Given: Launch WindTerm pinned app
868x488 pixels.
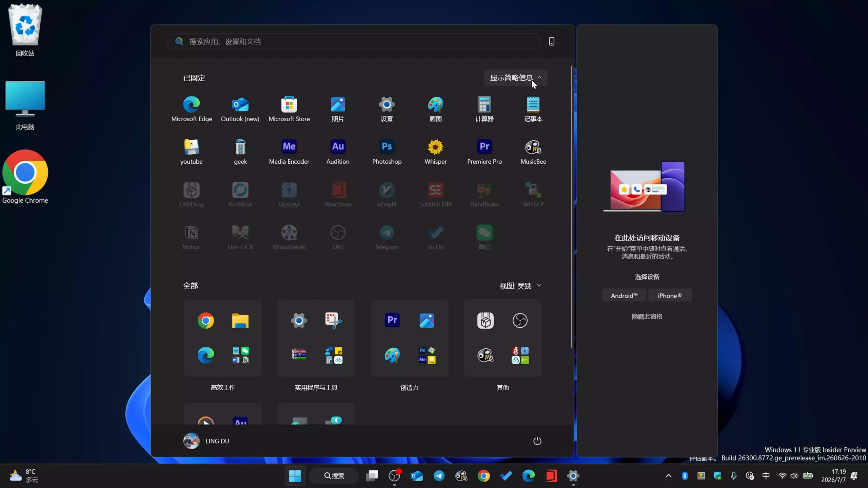Looking at the screenshot, I should 338,195.
